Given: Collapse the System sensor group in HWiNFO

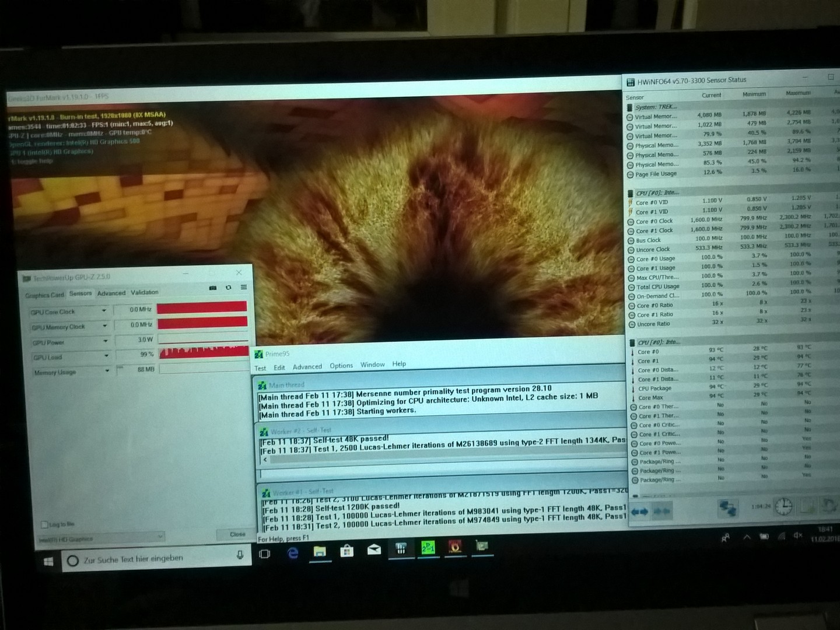Looking at the screenshot, I should (x=630, y=107).
